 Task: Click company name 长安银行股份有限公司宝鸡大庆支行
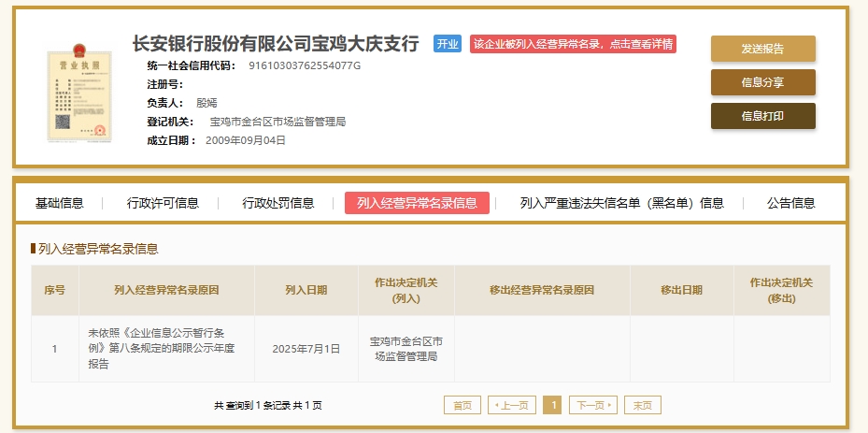276,43
